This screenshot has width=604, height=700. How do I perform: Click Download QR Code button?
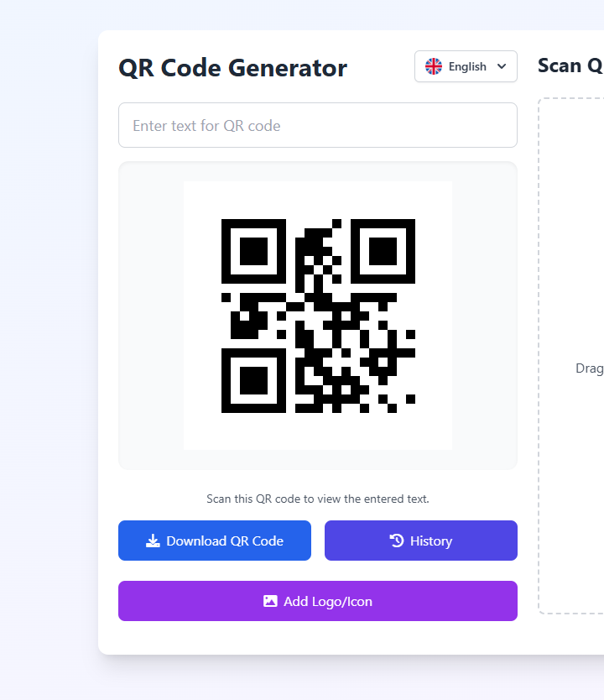click(215, 541)
